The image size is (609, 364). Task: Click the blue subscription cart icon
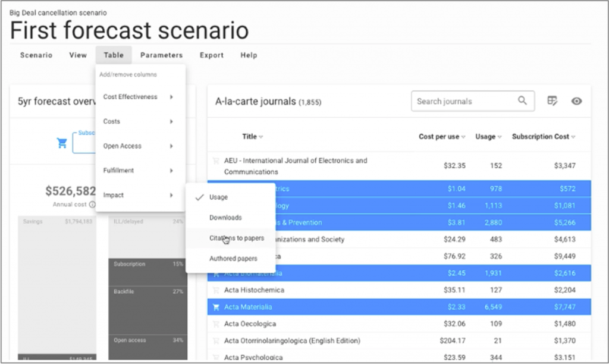pos(62,143)
